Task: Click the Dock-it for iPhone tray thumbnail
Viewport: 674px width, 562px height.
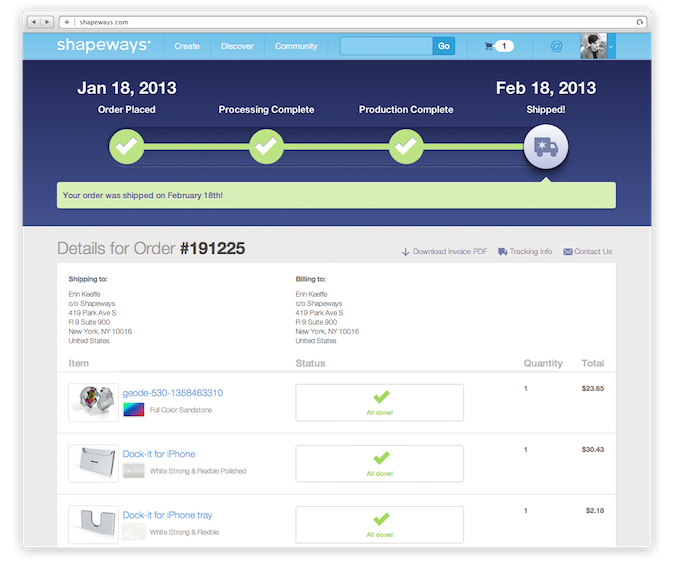Action: click(93, 525)
